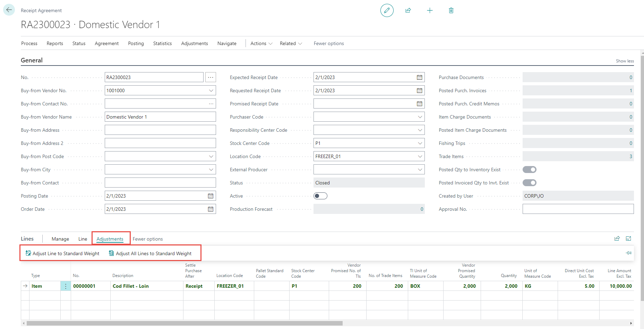Toggle Posted Qty to Inventory Exist switch
Viewport: 644px width, 329px height.
click(x=529, y=170)
